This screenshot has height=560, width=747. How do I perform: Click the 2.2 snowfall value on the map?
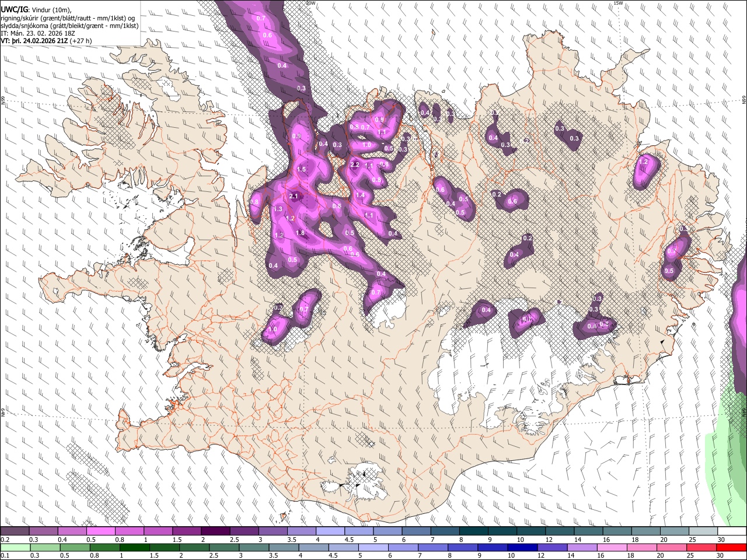coord(355,165)
